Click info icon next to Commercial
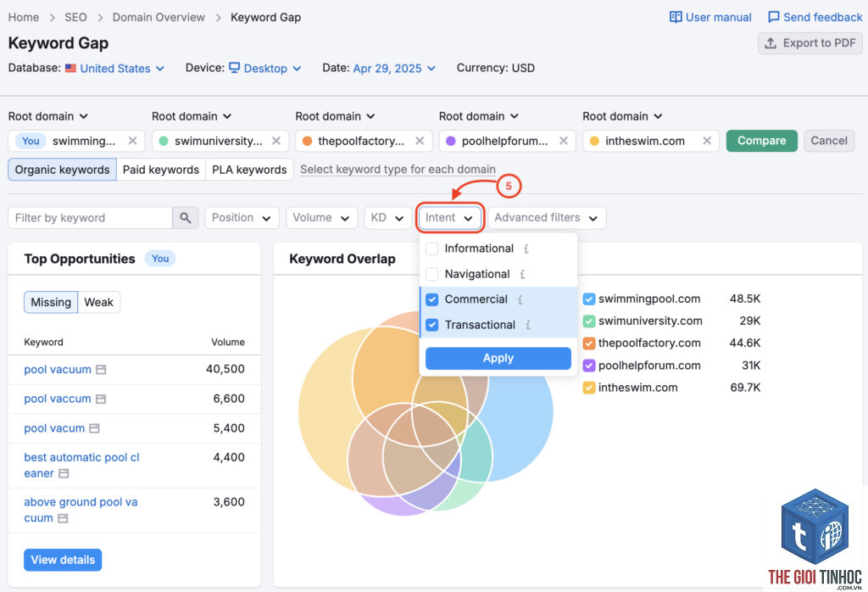The image size is (868, 592). coord(520,299)
